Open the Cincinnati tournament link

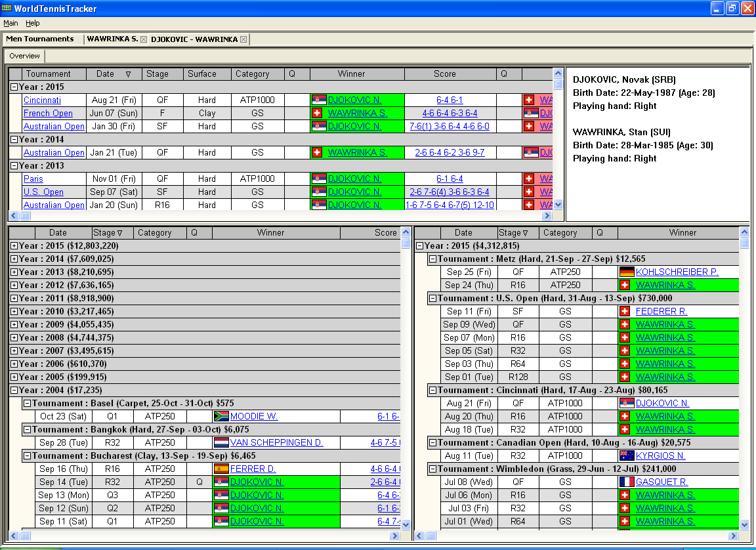[43, 100]
